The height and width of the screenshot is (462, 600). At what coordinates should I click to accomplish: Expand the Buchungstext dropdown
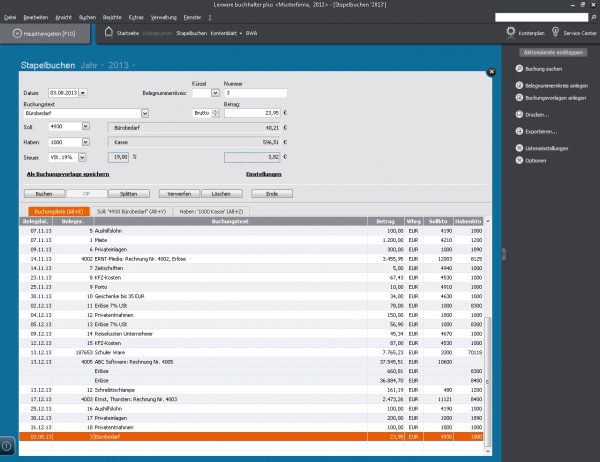(x=145, y=113)
